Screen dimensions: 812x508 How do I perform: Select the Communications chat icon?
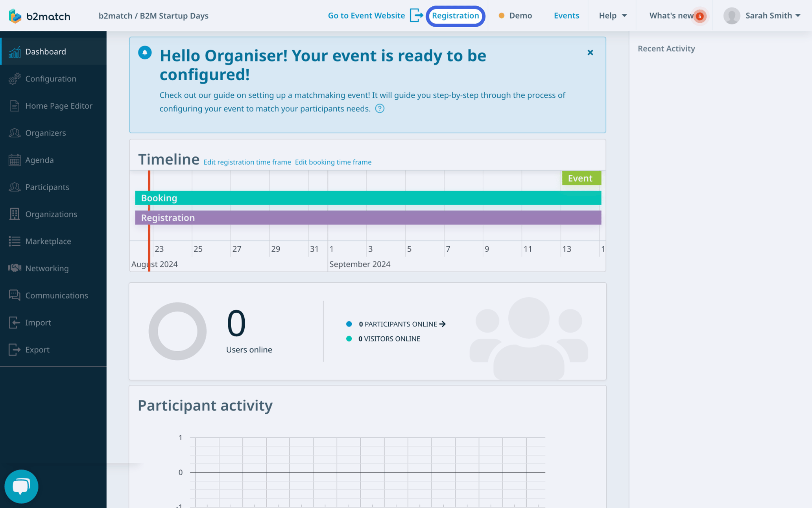pyautogui.click(x=14, y=295)
